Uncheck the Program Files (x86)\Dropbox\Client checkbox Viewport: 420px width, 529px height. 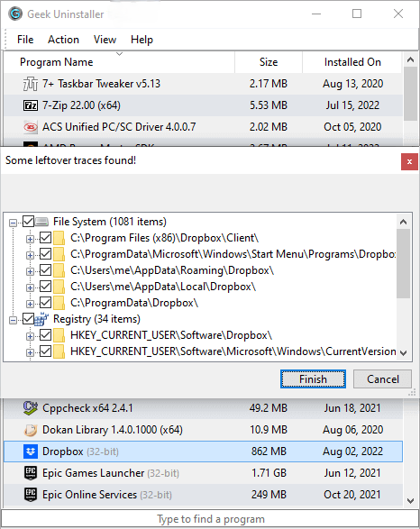[x=46, y=238]
